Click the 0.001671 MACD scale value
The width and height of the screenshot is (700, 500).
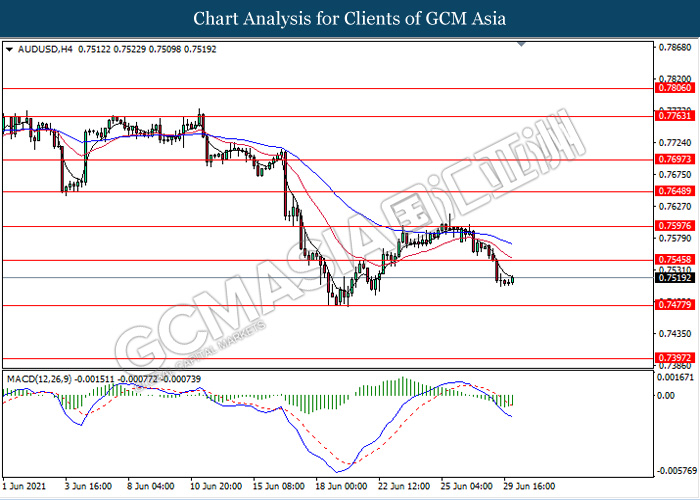675,378
